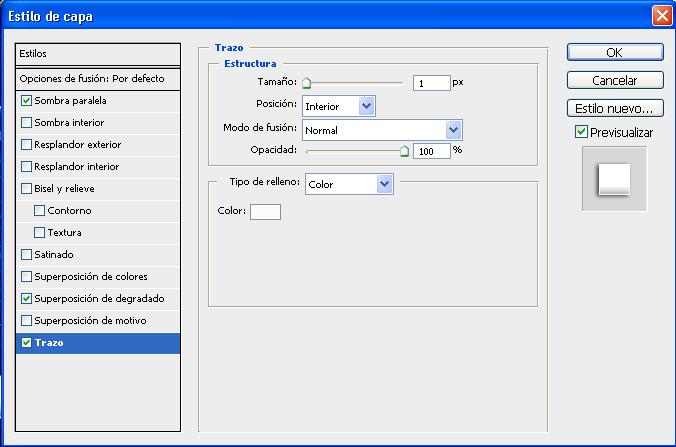The height and width of the screenshot is (447, 676).
Task: Enable the Satinado effect checkbox
Action: pos(26,255)
